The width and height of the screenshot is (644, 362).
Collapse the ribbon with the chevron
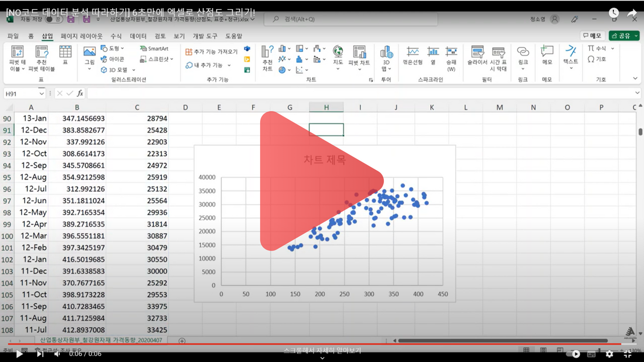(x=636, y=79)
